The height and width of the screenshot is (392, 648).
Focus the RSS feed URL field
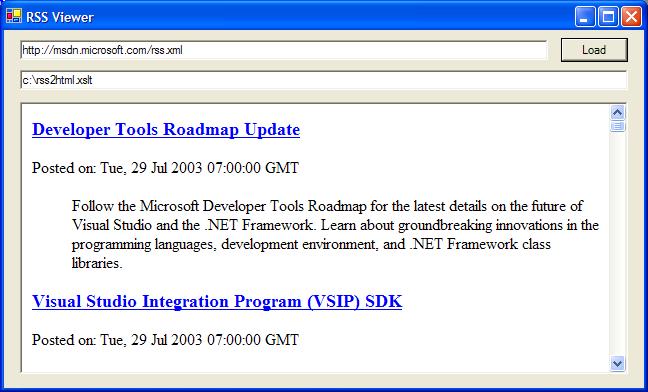tap(284, 50)
